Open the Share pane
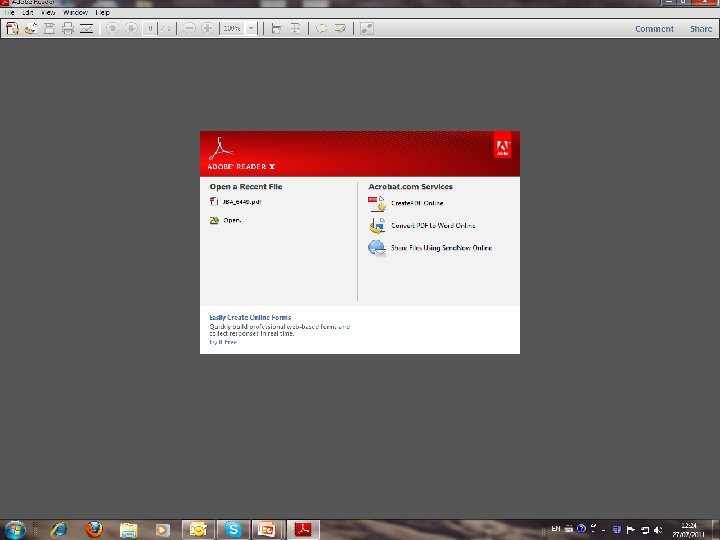The width and height of the screenshot is (720, 540). [701, 29]
